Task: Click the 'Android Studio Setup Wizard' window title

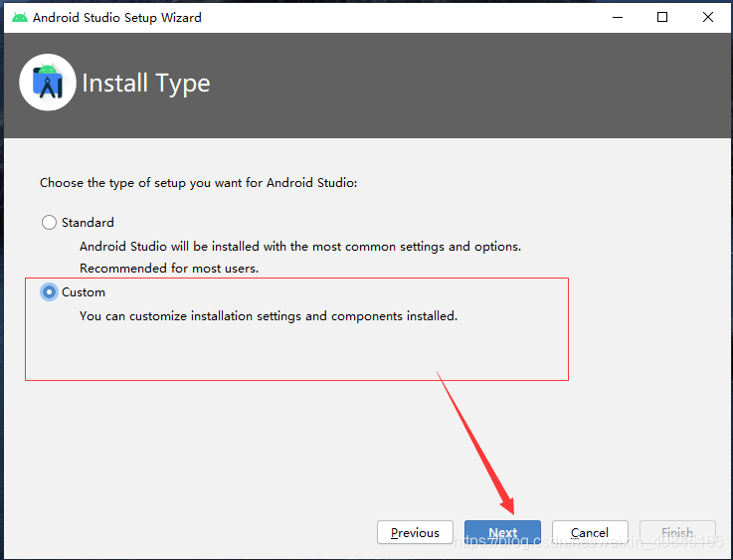Action: 117,18
